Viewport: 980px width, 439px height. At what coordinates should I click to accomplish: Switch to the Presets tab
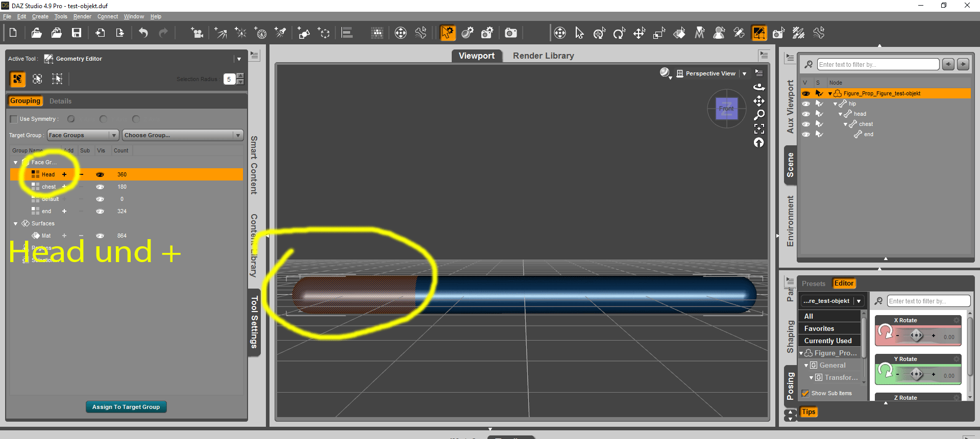click(x=814, y=284)
